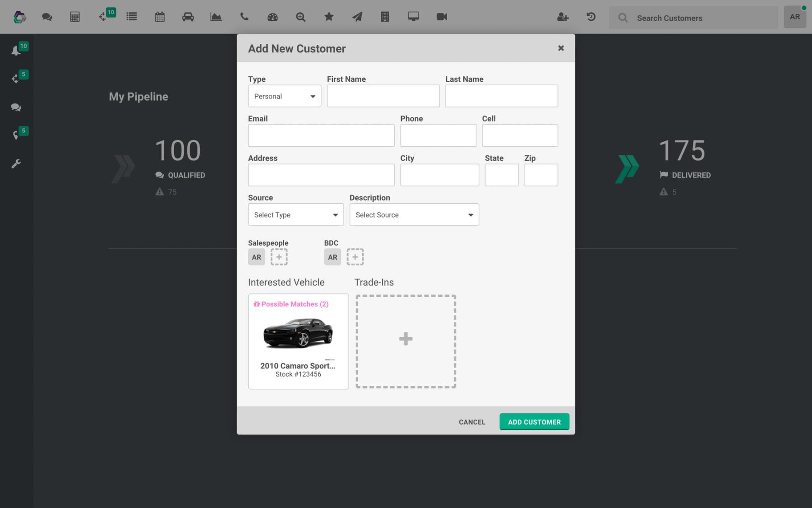Click the Address input field
The height and width of the screenshot is (508, 812).
pyautogui.click(x=321, y=175)
